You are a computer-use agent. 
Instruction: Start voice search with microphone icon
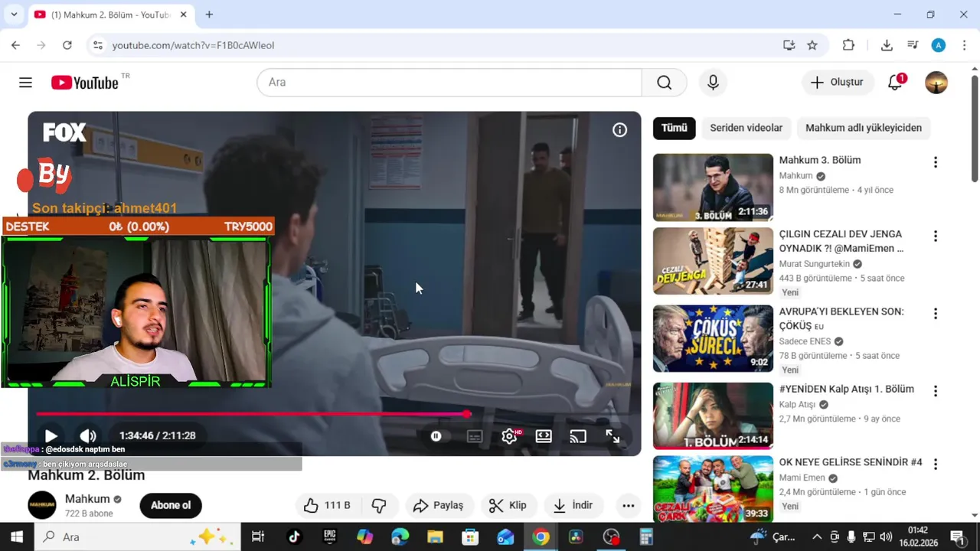tap(713, 83)
